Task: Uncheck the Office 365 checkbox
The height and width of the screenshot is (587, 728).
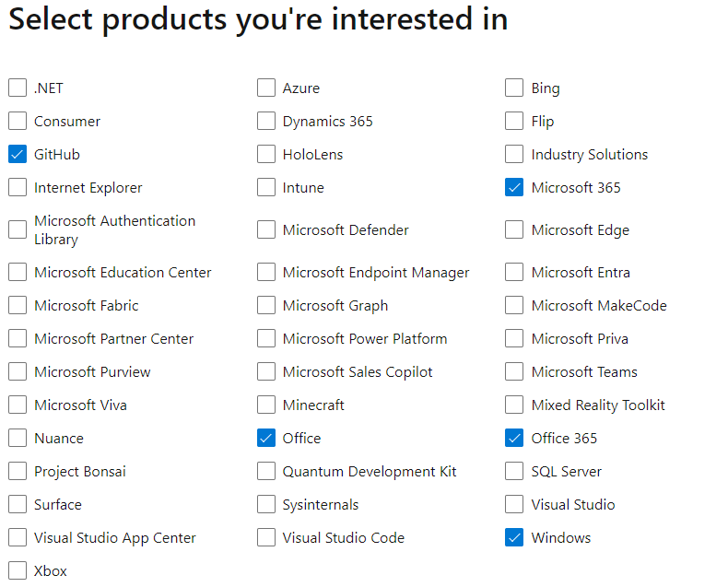Action: (514, 438)
